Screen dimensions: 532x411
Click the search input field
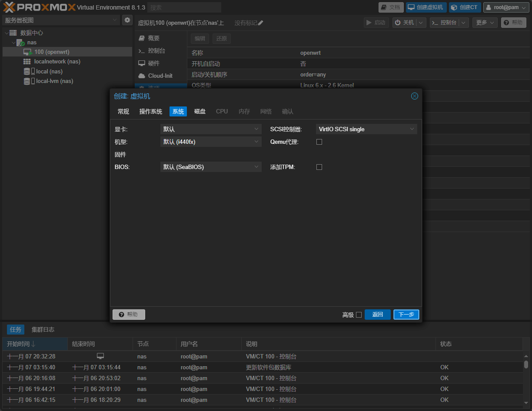coord(184,7)
